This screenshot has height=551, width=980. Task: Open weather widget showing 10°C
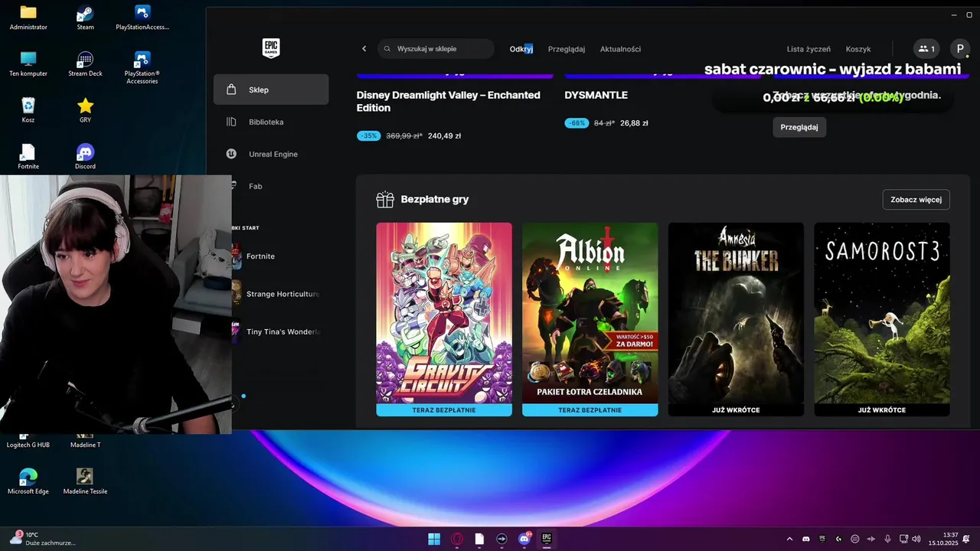[41, 539]
